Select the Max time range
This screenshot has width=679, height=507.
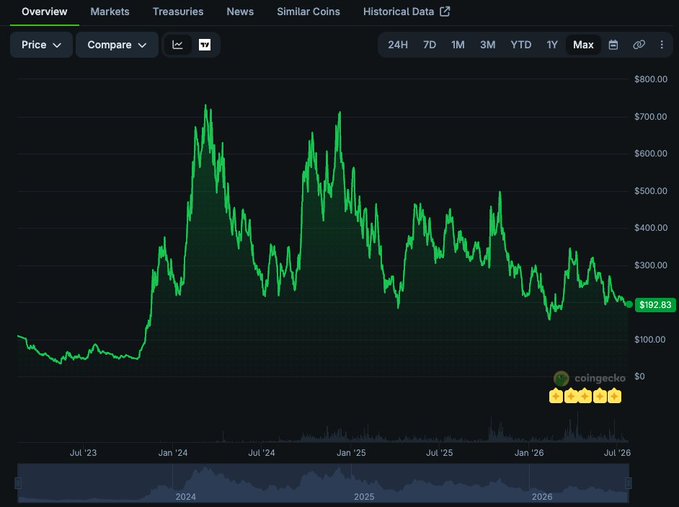583,45
